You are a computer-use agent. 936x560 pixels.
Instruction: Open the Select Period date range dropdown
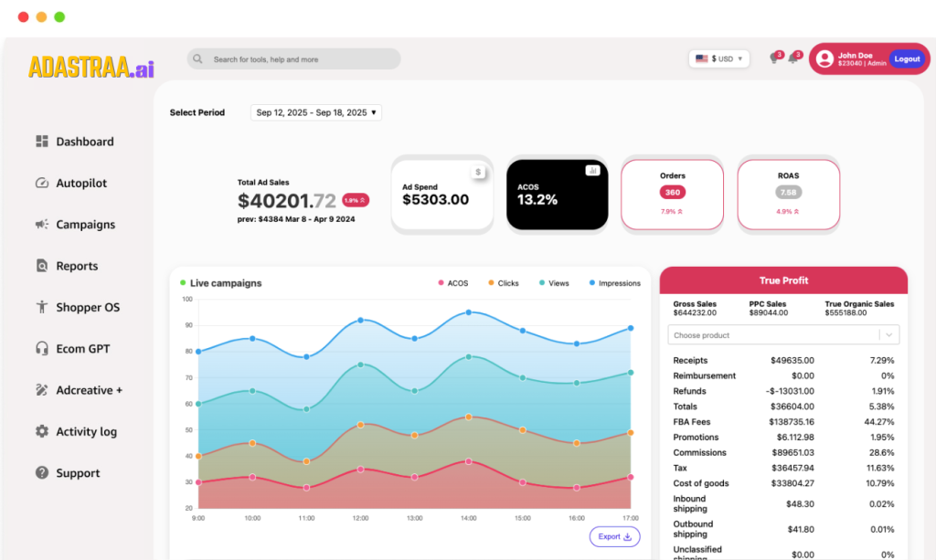coord(315,112)
